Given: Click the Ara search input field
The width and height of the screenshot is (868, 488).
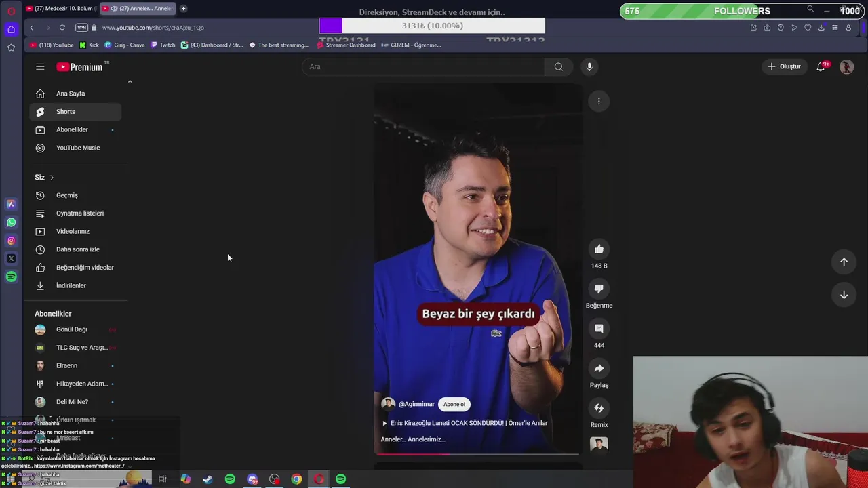Looking at the screenshot, I should point(423,66).
